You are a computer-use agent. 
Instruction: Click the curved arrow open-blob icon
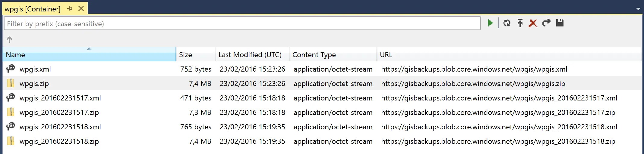click(x=546, y=23)
